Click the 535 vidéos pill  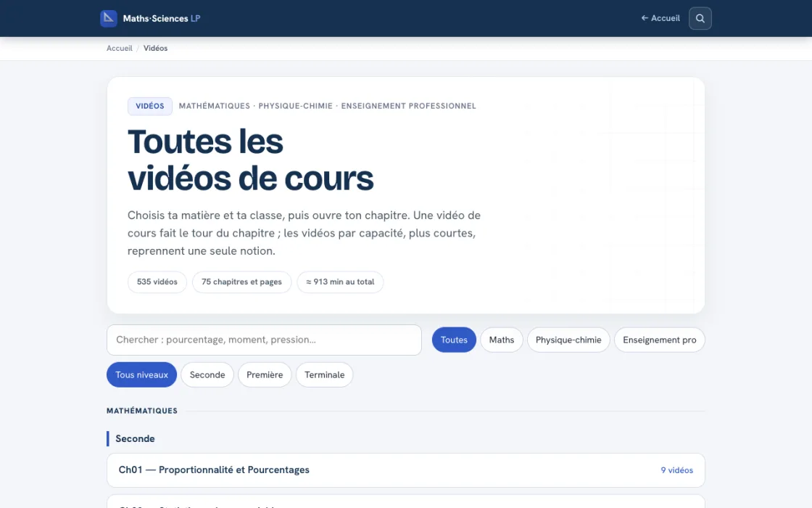pyautogui.click(x=157, y=282)
